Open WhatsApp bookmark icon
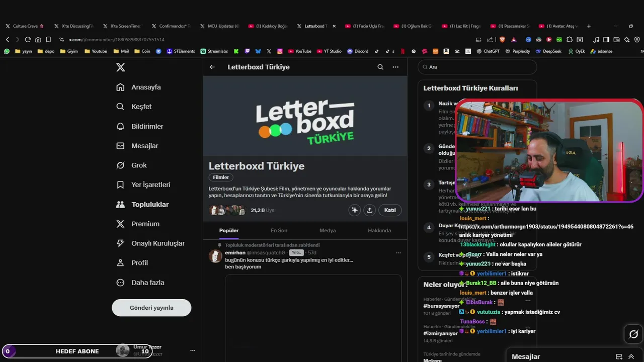This screenshot has height=362, width=644. (7, 51)
